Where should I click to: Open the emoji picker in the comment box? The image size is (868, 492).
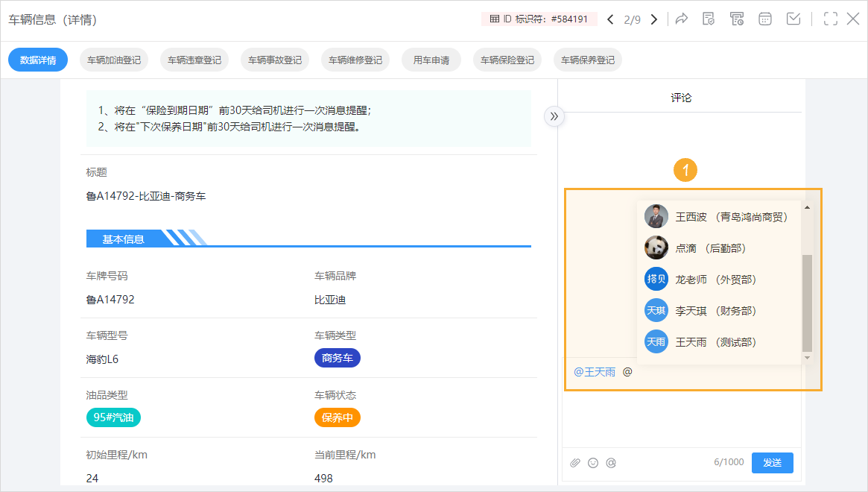tap(592, 462)
